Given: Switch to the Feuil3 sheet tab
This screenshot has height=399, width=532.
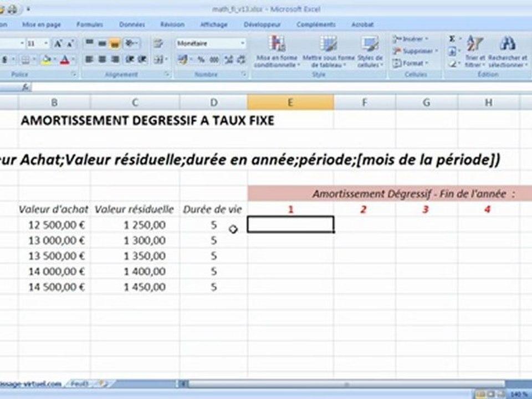Looking at the screenshot, I should 79,383.
